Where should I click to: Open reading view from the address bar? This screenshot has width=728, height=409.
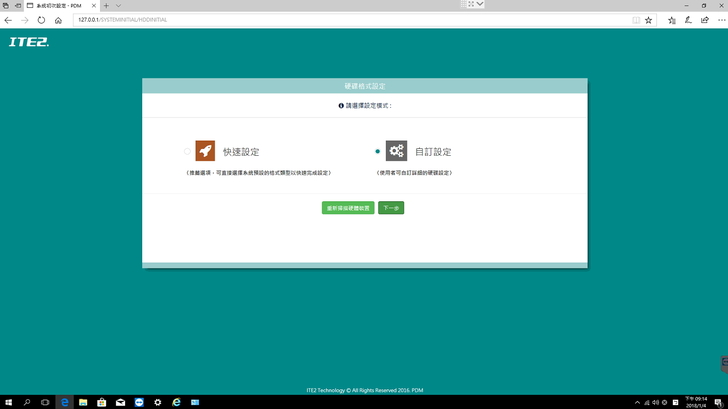pos(636,19)
